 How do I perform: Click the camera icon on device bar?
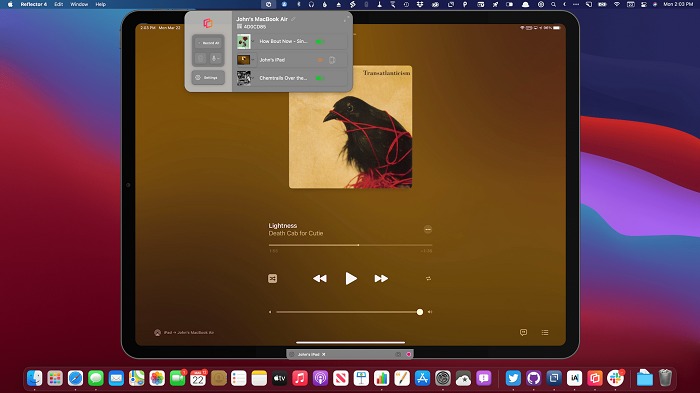tap(398, 354)
